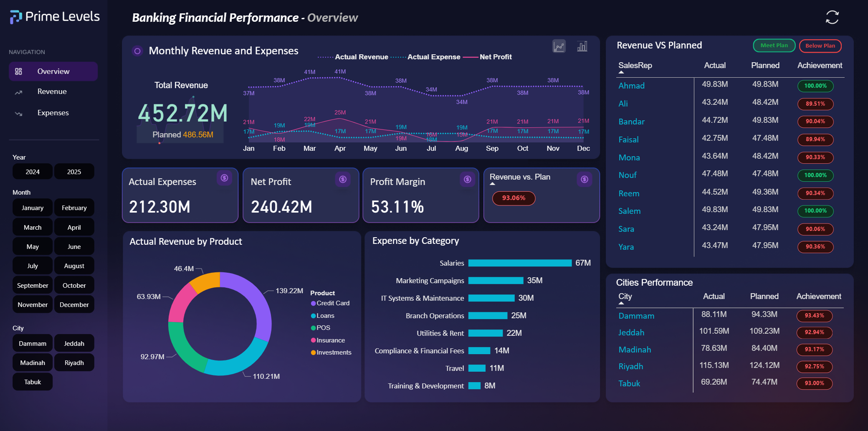Switch to bar chart view icon
868x431 pixels.
(x=582, y=46)
